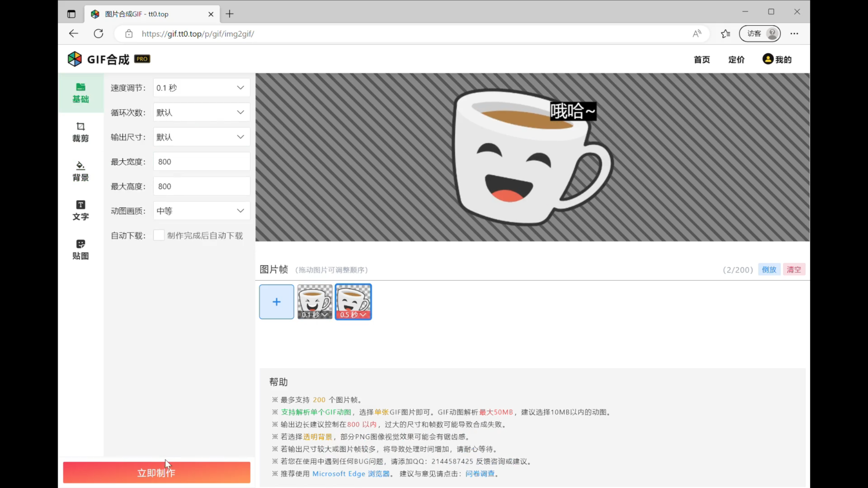Add a new image frame with plus button
The height and width of the screenshot is (488, 868).
tap(276, 302)
